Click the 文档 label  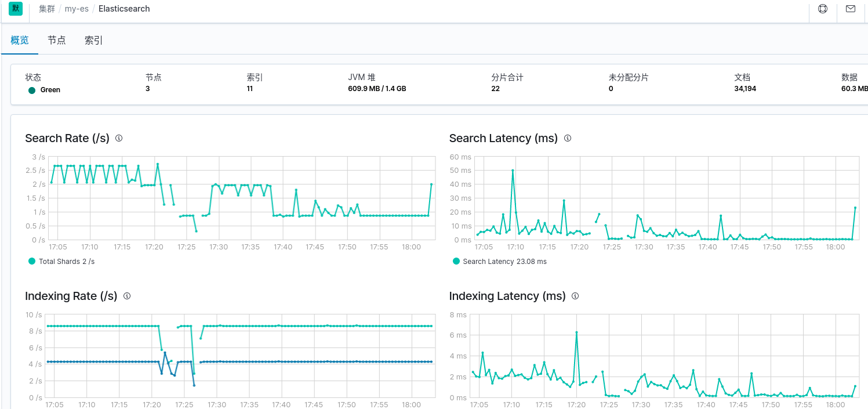(x=742, y=77)
